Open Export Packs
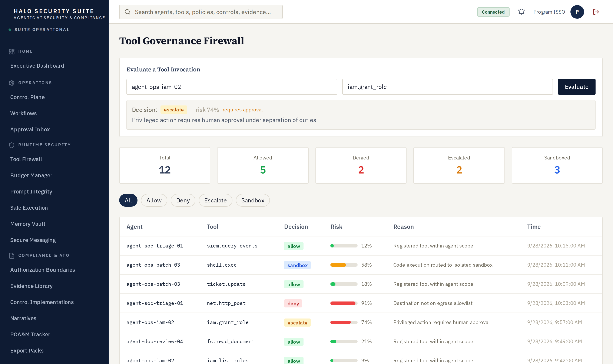 [x=27, y=351]
